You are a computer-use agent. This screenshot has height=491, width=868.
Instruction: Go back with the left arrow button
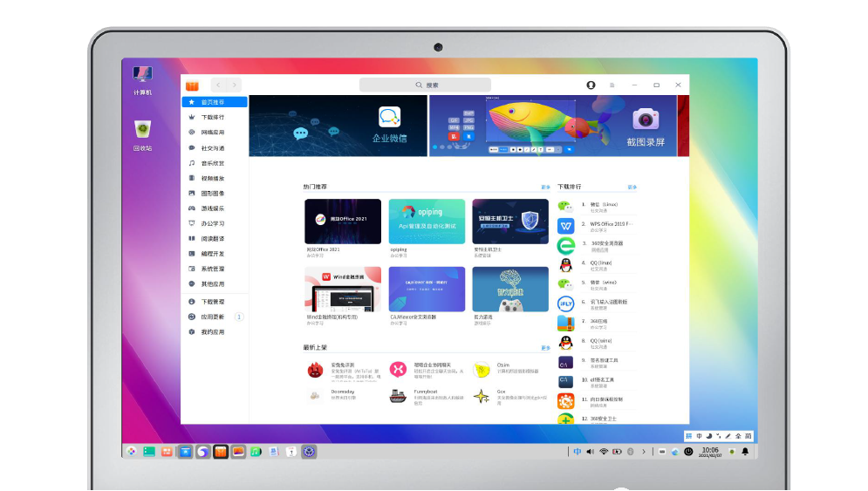(x=218, y=85)
